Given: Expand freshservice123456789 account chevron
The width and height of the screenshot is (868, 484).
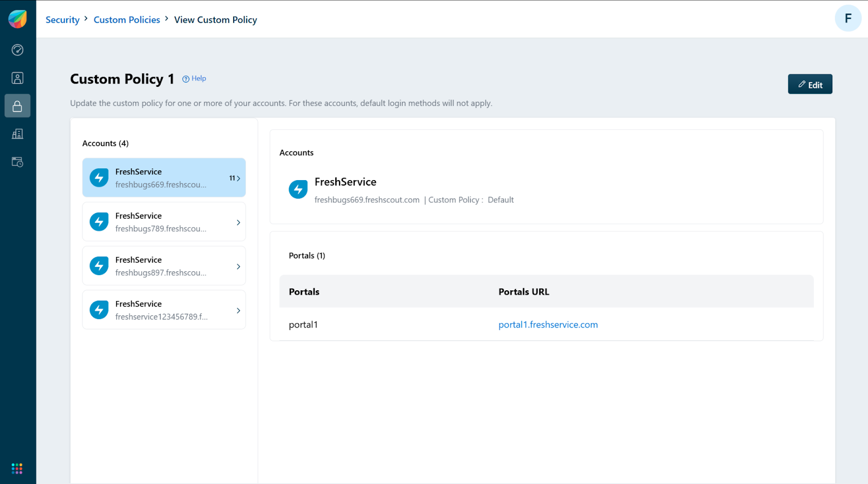Looking at the screenshot, I should pos(238,310).
